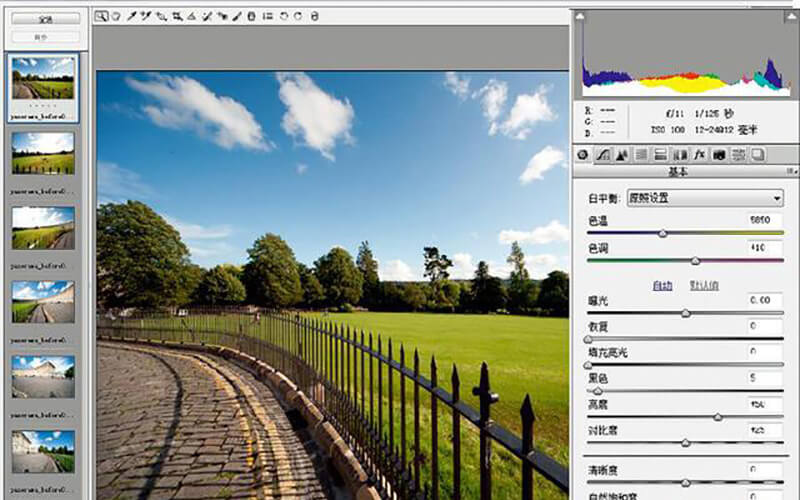This screenshot has height=500, width=800.
Task: Click the 色温 value field showing 5850
Action: coord(764,220)
